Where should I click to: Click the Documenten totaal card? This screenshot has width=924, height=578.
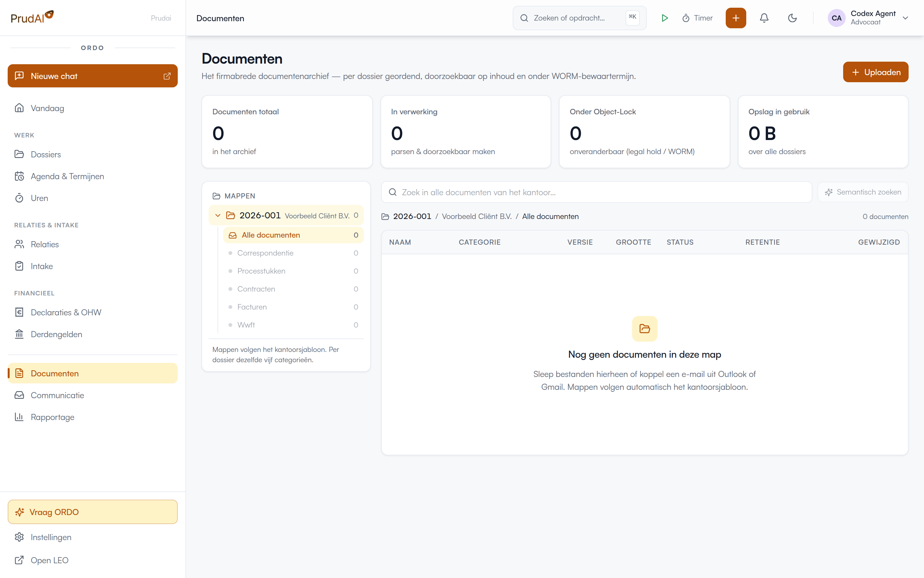coord(287,132)
